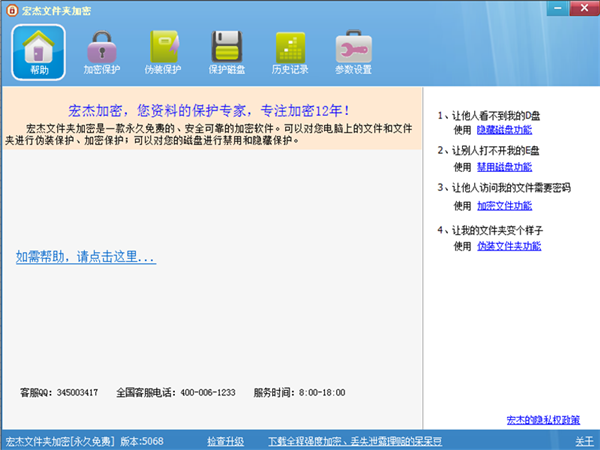Open 参数设置 wrench settings icon

point(352,50)
